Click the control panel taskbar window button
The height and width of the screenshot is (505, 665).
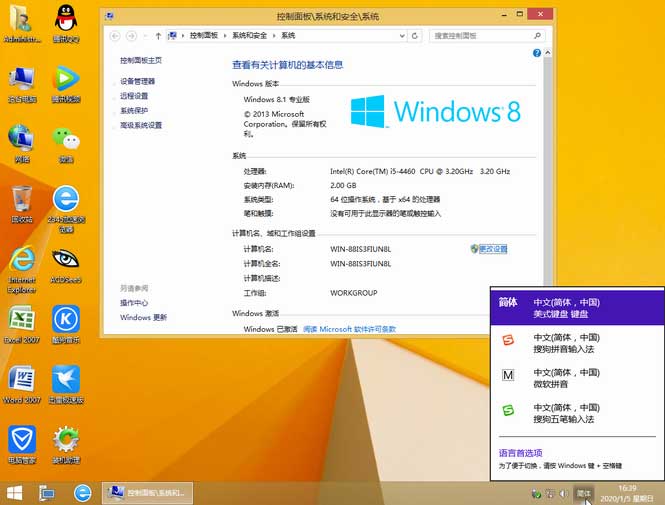[147, 493]
